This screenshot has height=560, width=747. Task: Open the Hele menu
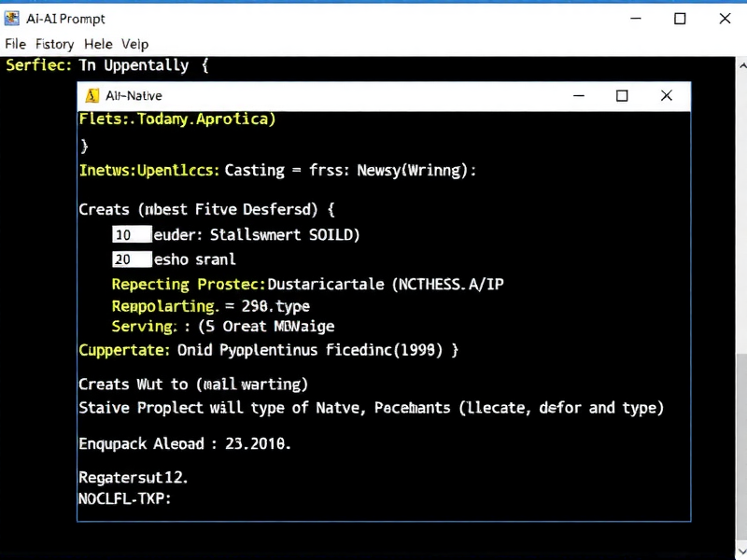pyautogui.click(x=98, y=44)
